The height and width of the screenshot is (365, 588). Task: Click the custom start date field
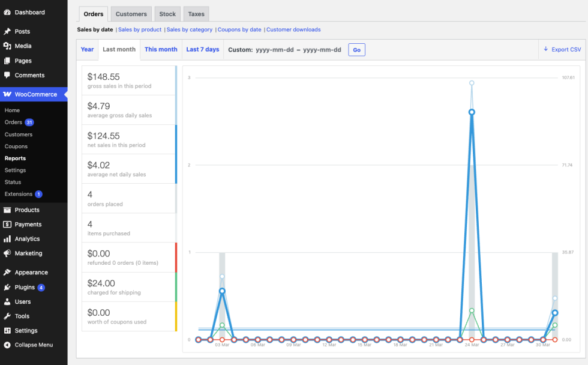274,50
